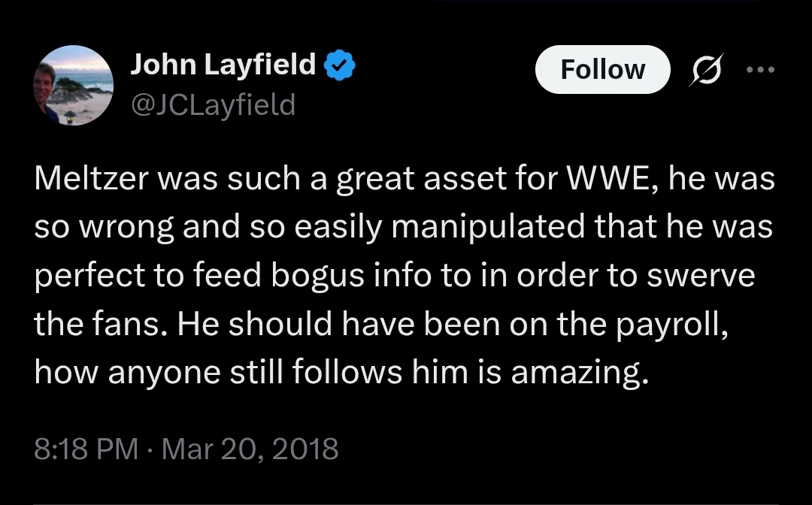Image resolution: width=812 pixels, height=505 pixels.
Task: Click the display name John Layfield
Action: coord(223,65)
